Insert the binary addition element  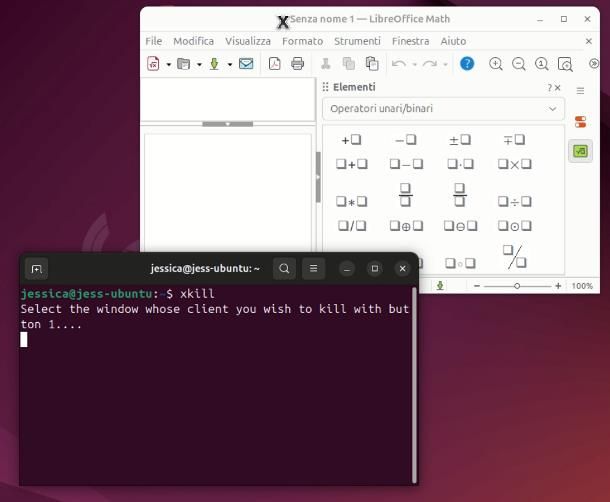click(x=351, y=164)
